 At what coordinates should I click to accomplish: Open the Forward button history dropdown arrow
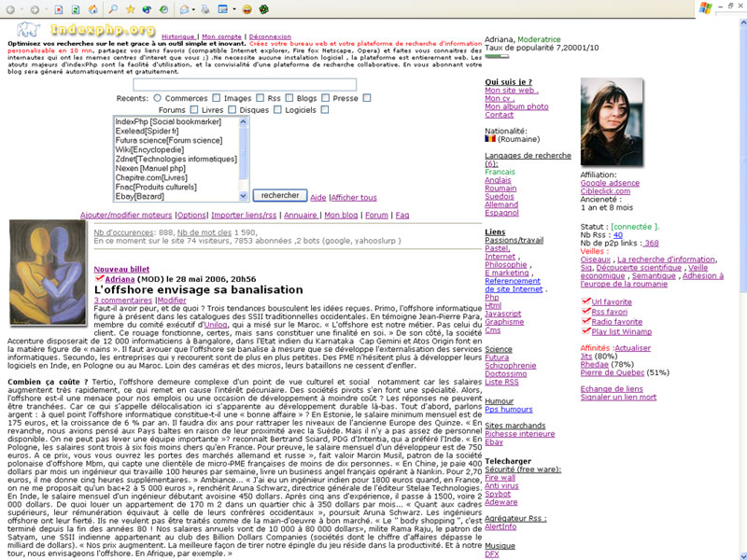46,9
